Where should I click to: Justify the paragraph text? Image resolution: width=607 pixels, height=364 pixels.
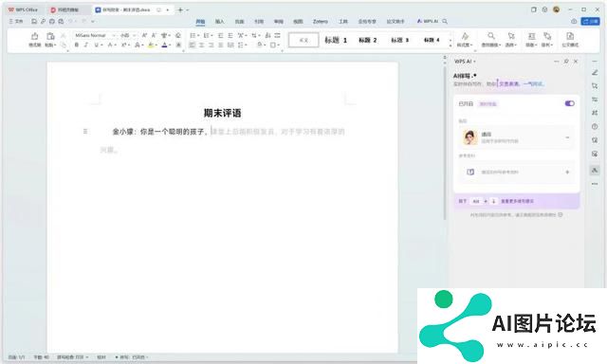(221, 45)
